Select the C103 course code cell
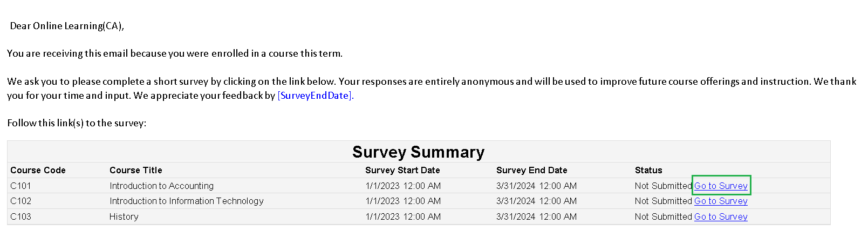 coord(20,216)
